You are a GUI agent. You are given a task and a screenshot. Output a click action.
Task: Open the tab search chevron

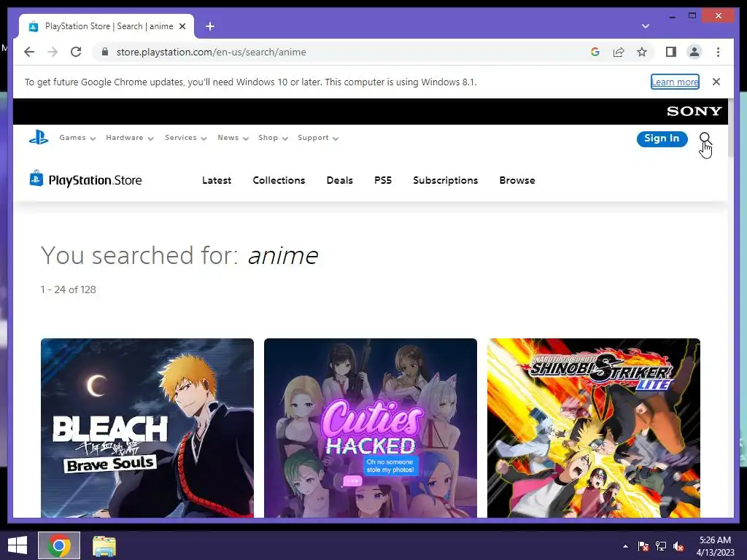coord(646,26)
